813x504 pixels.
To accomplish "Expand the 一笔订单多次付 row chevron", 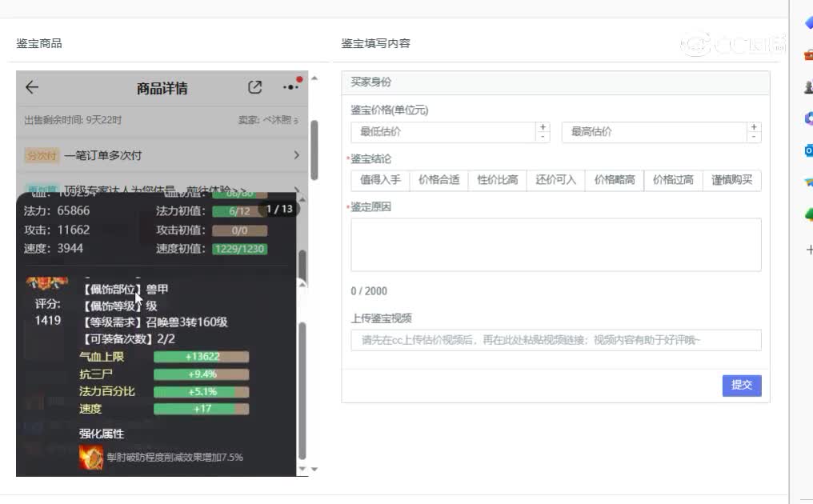I will point(296,155).
